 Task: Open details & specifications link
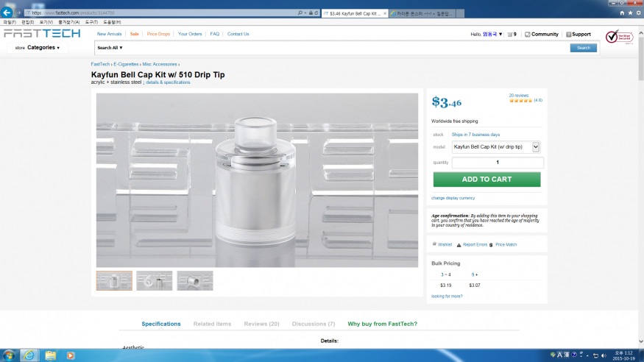coord(168,82)
